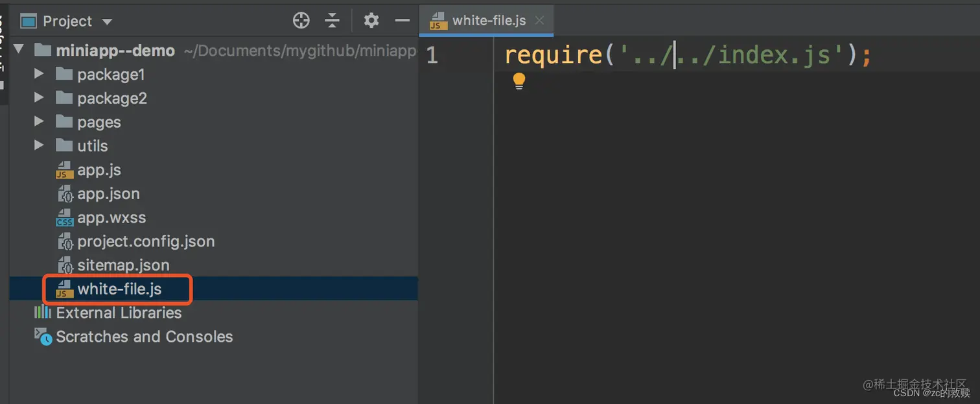Image resolution: width=980 pixels, height=404 pixels.
Task: Click line number 1 in gutter
Action: pos(432,56)
